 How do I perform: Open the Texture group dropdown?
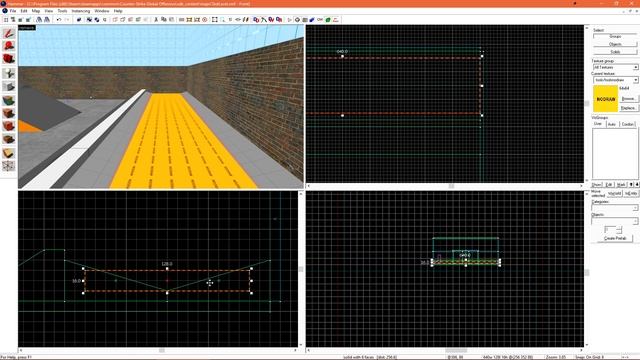coord(615,67)
